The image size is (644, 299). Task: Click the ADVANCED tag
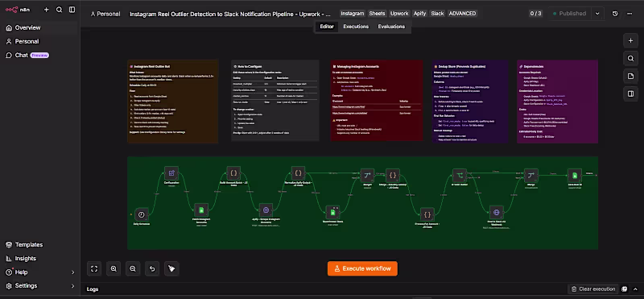pyautogui.click(x=462, y=14)
